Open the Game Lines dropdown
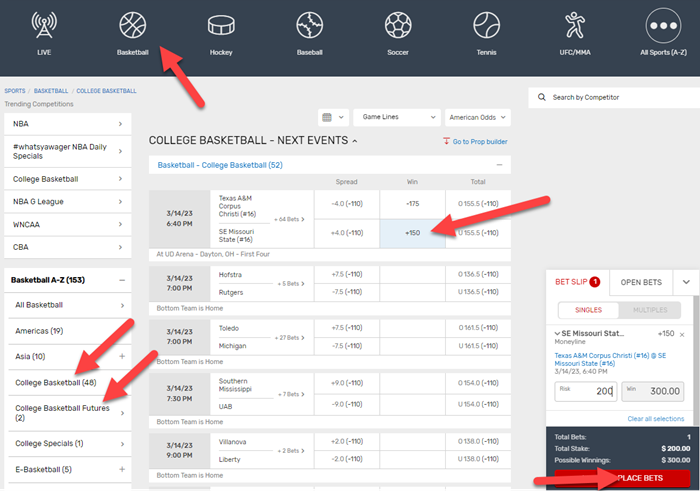The height and width of the screenshot is (491, 700). 397,117
